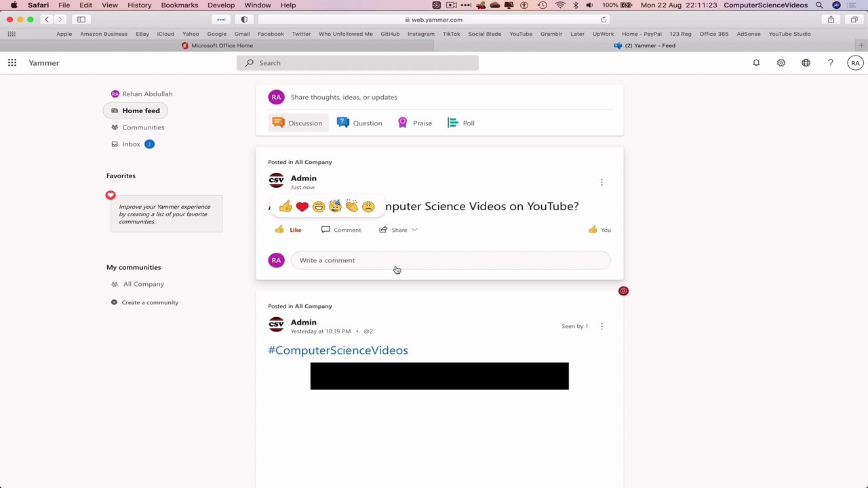Toggle Like on the Admin post
868x488 pixels.
[288, 230]
